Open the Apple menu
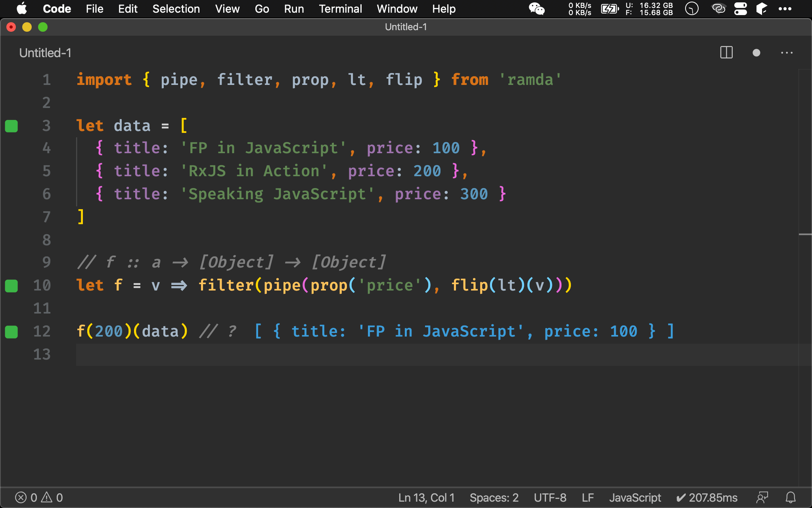 point(21,8)
